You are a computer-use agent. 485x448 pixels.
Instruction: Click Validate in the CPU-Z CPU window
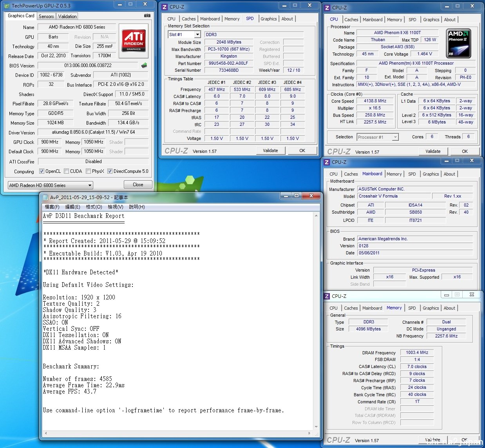pos(433,151)
